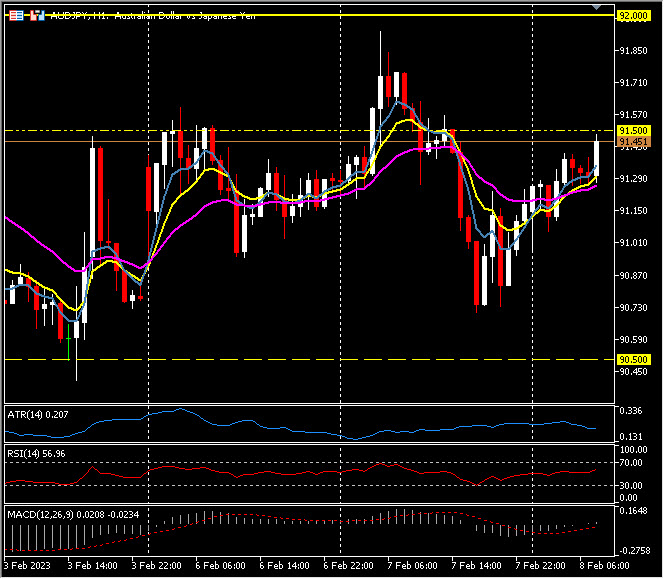Select the solid yellow line at 92.000

pyautogui.click(x=300, y=16)
